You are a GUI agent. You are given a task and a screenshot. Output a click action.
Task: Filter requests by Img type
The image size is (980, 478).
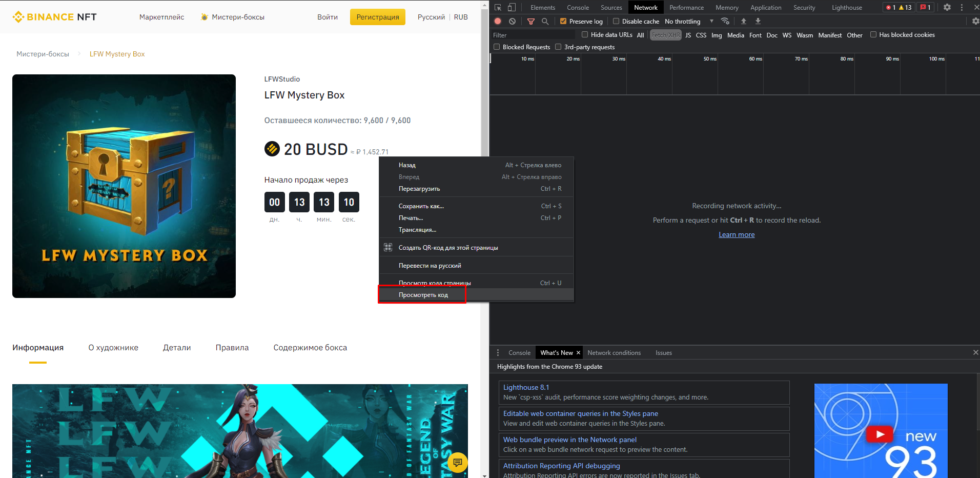pos(717,35)
